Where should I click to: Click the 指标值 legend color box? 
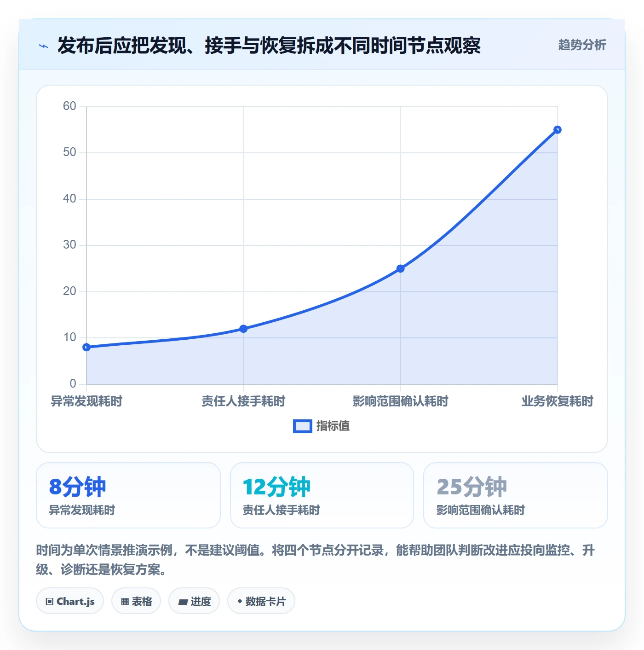pyautogui.click(x=303, y=426)
